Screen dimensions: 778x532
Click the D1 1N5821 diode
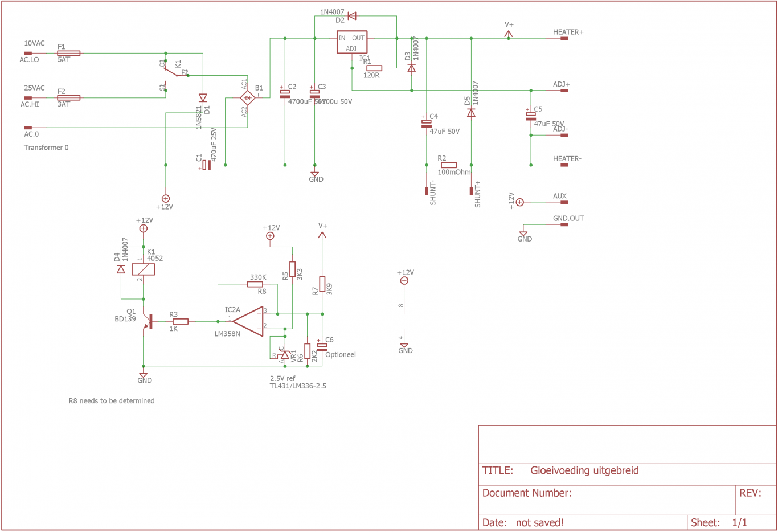[203, 98]
